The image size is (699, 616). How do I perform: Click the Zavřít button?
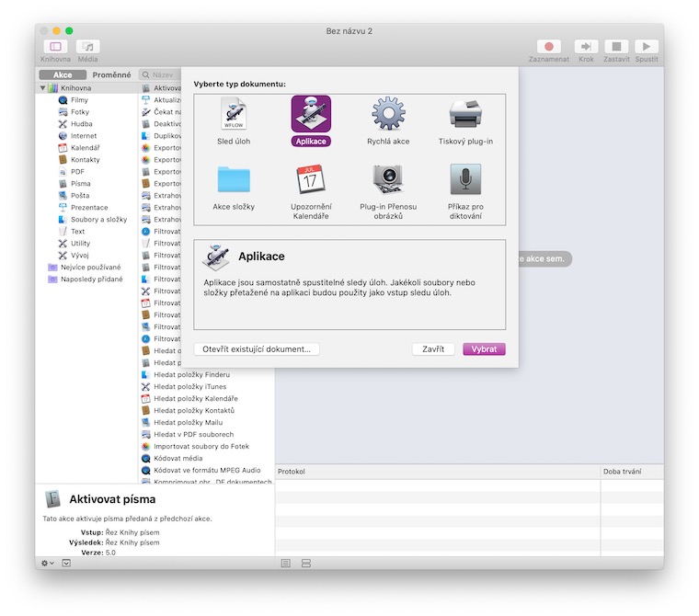pyautogui.click(x=433, y=349)
